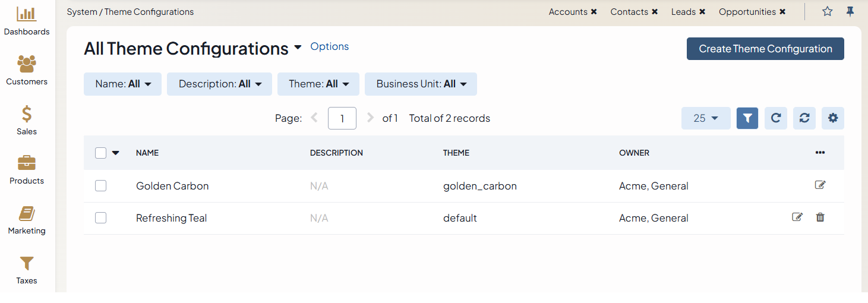Screen dimensions: 868x303
Task: Click the Create Theme Configuration button
Action: click(765, 49)
